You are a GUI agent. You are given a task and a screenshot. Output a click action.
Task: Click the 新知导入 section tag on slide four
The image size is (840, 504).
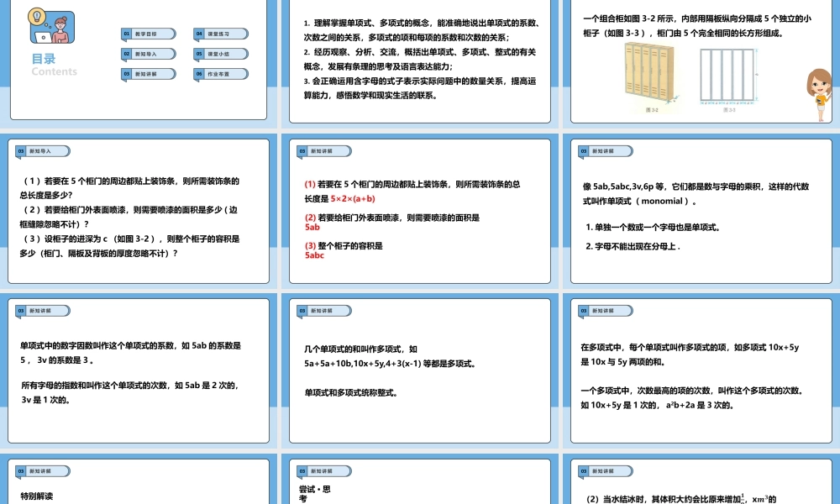click(40, 151)
